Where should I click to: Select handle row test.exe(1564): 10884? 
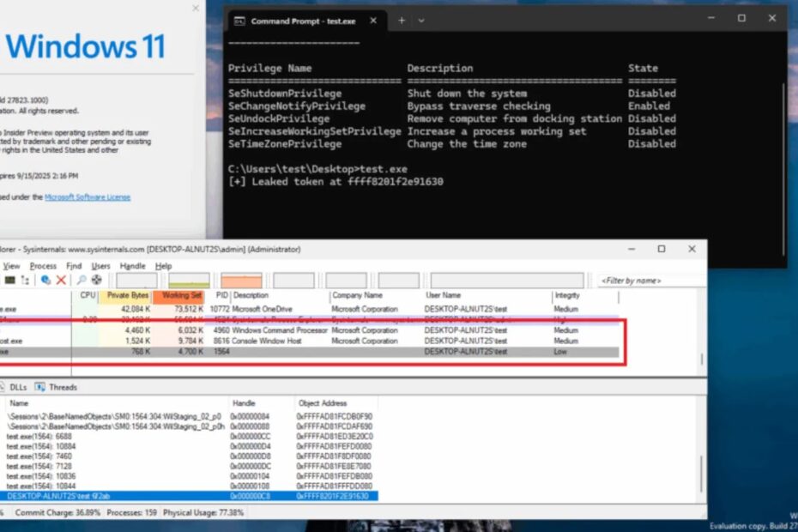(x=190, y=446)
